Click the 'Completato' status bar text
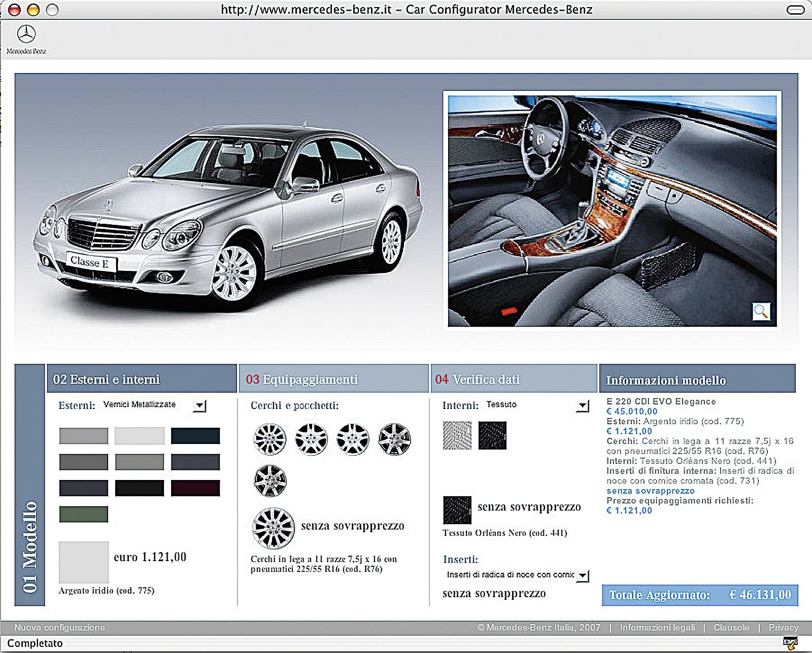812x653 pixels. click(35, 643)
